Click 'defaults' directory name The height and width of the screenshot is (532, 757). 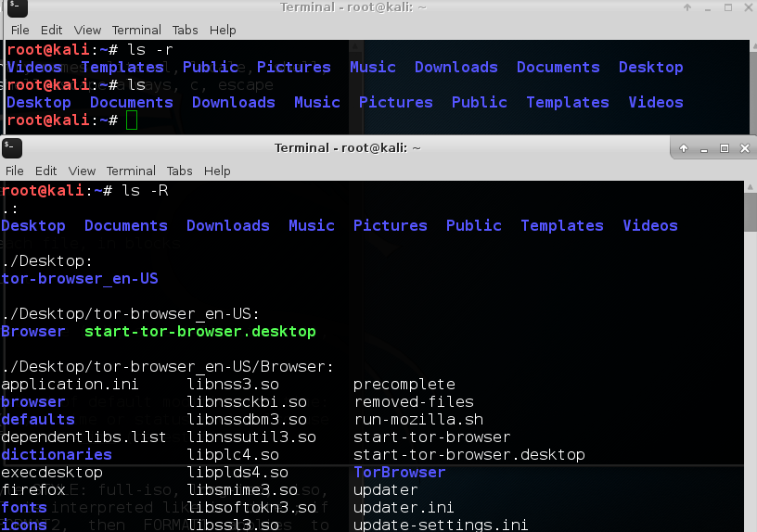[38, 419]
